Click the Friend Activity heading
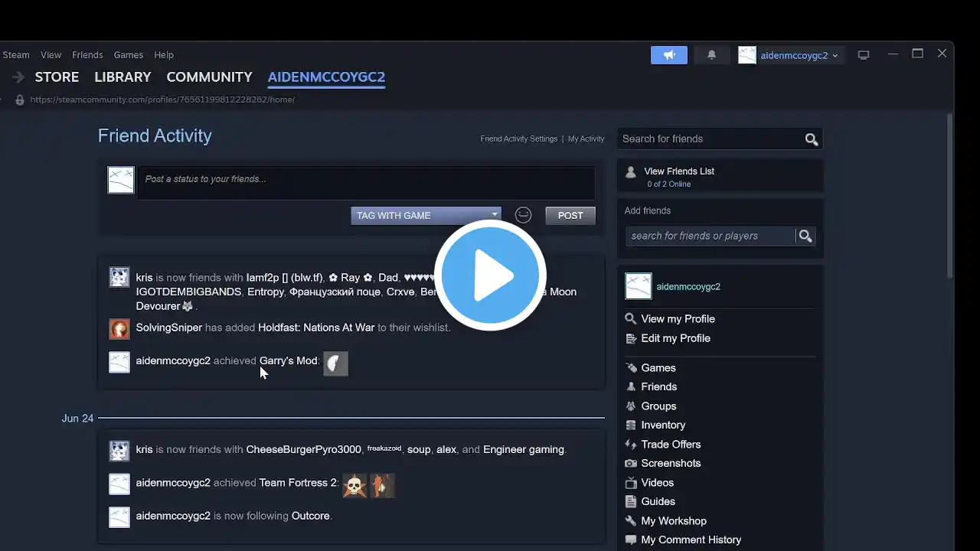This screenshot has height=551, width=980. [155, 136]
